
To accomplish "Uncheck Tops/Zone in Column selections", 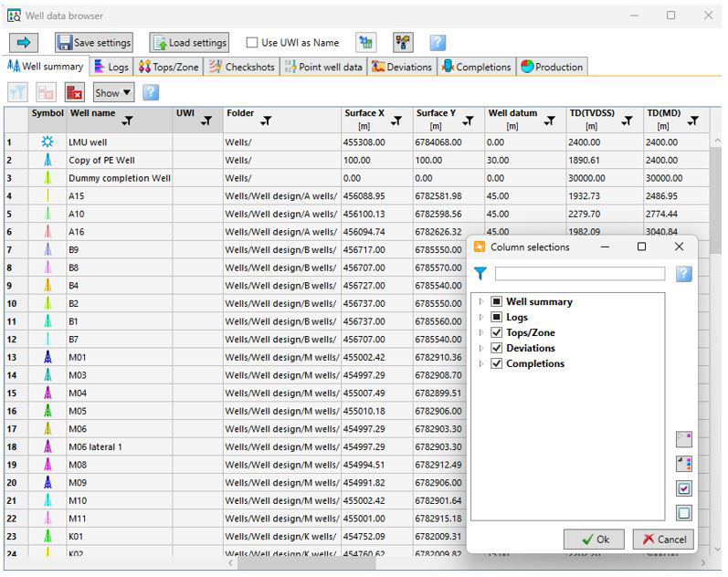I will [496, 332].
